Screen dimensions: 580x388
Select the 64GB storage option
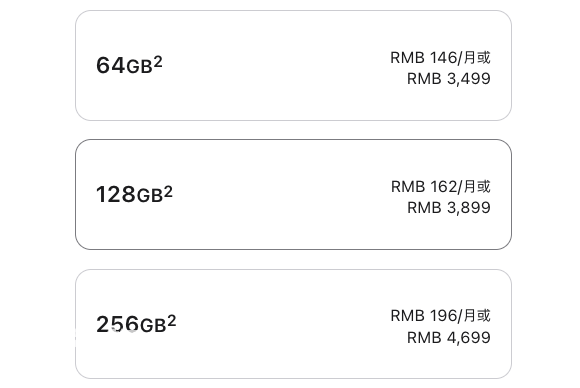pos(293,65)
